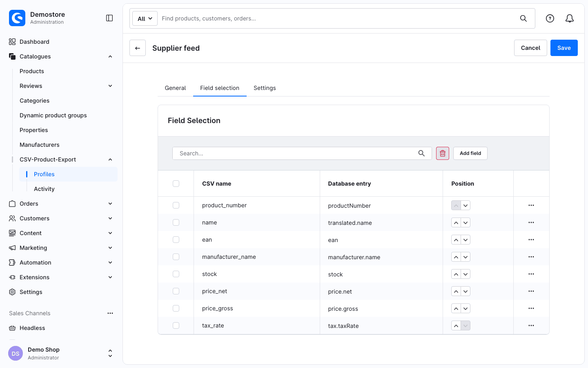Image resolution: width=588 pixels, height=368 pixels.
Task: Open actions menu for product_number row
Action: (x=531, y=205)
